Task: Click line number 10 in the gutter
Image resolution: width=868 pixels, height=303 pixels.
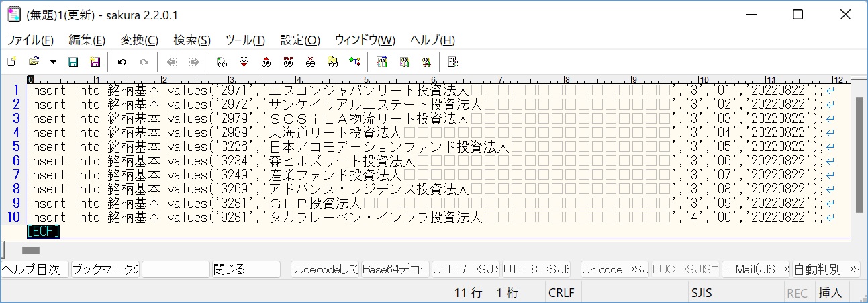Action: (13, 217)
